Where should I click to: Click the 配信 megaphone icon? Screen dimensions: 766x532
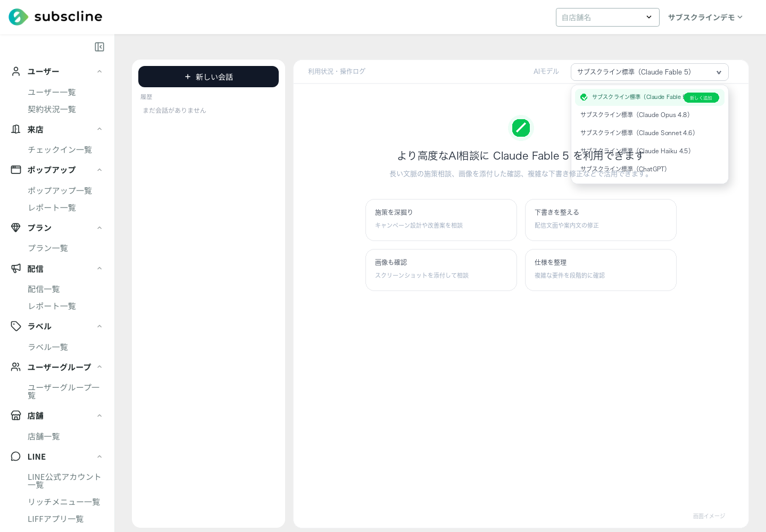[16, 269]
